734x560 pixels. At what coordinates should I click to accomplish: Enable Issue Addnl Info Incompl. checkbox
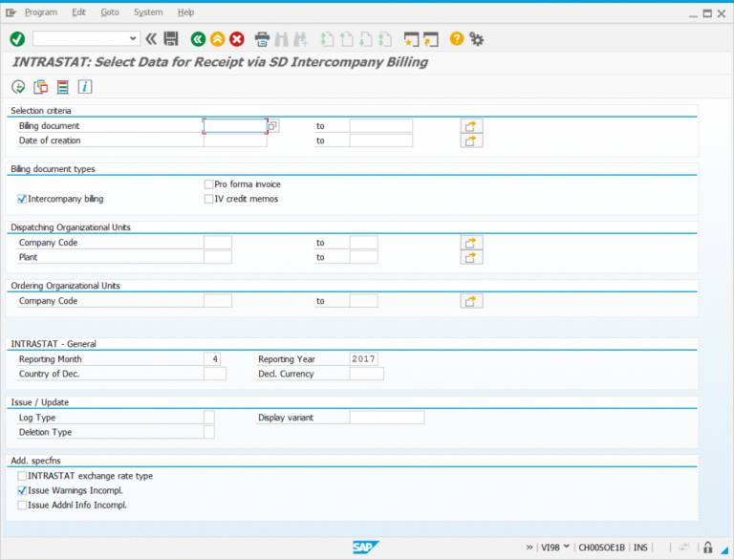point(22,506)
